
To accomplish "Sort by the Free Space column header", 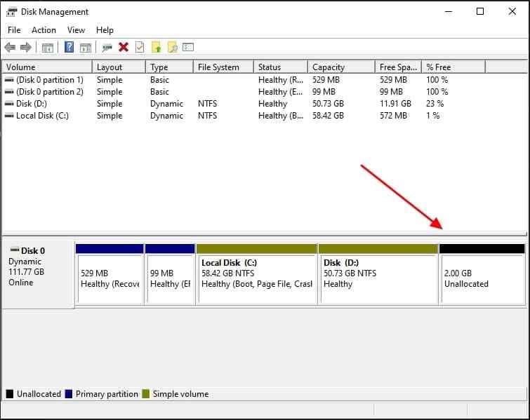I will (x=399, y=67).
